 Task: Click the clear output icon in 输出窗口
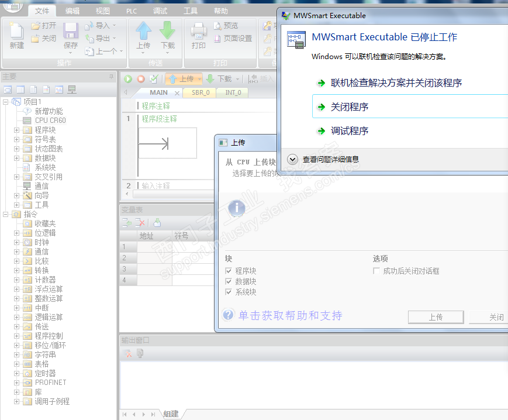click(x=127, y=353)
